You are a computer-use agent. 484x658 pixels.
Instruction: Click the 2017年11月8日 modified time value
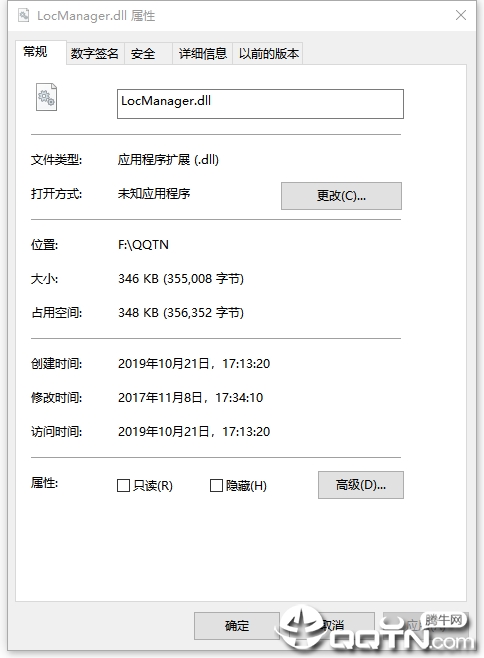pos(191,397)
